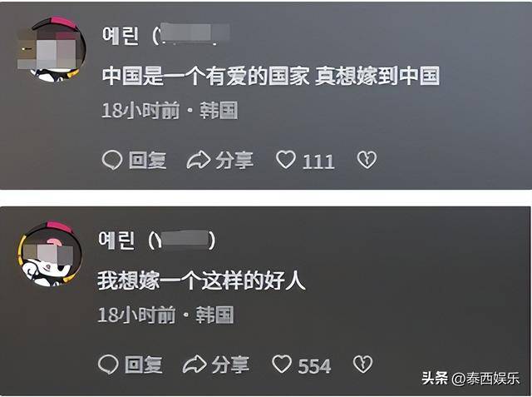Click the 111 like count number
Viewport: 532px width, 397px height.
point(318,161)
